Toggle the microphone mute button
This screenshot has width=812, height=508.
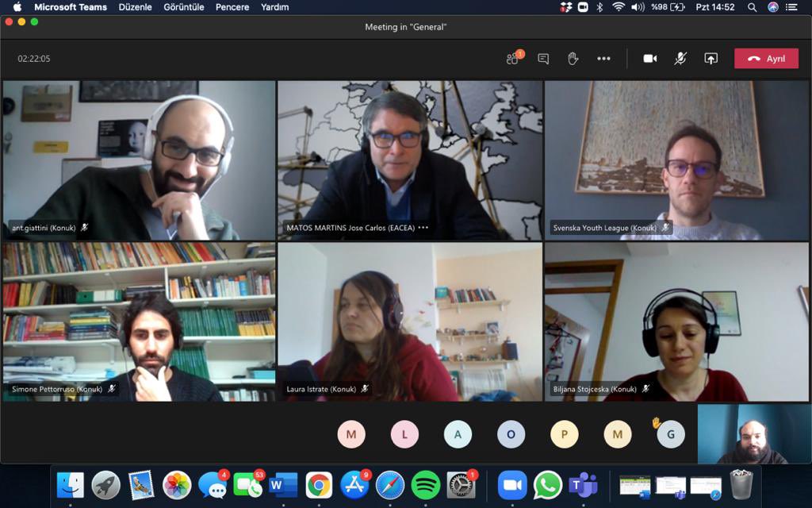(680, 59)
